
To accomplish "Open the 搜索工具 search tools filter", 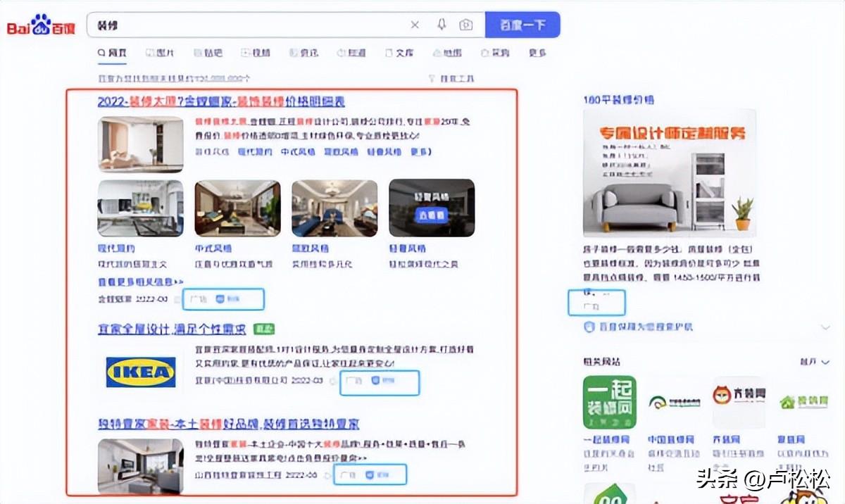I will click(451, 78).
